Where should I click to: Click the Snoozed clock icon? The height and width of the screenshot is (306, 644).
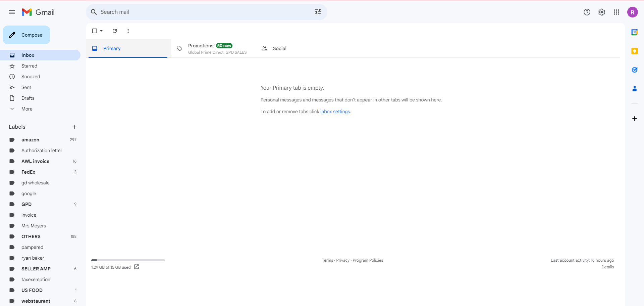click(x=12, y=77)
